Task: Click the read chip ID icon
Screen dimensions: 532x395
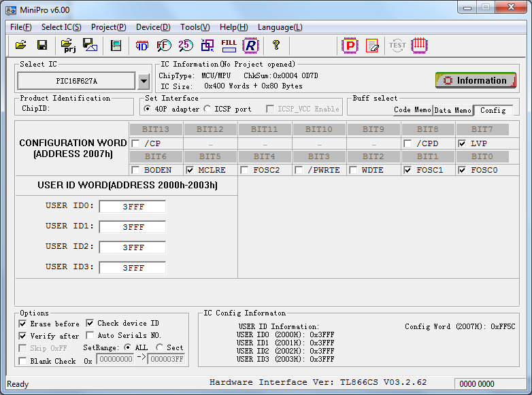Action: (142, 46)
